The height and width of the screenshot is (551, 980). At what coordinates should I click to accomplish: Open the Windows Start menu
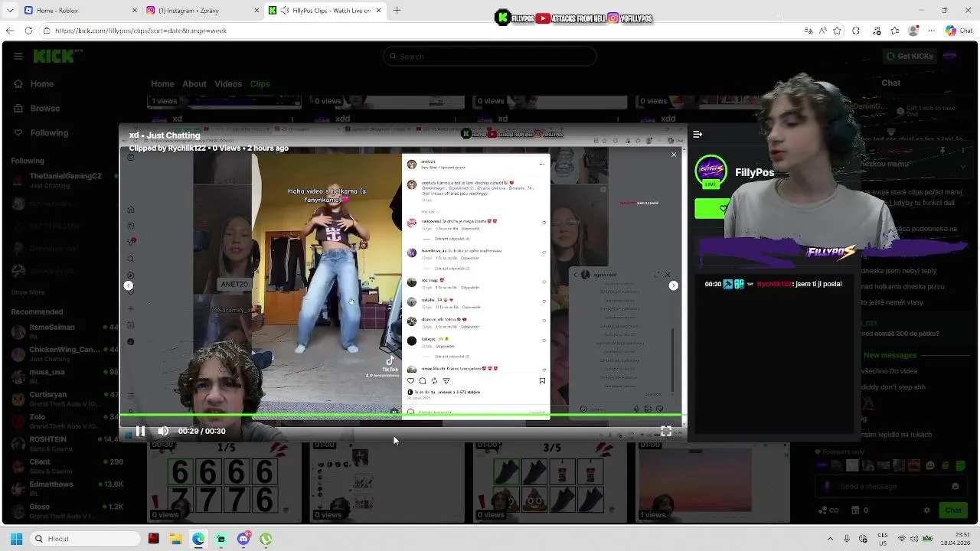click(x=16, y=539)
